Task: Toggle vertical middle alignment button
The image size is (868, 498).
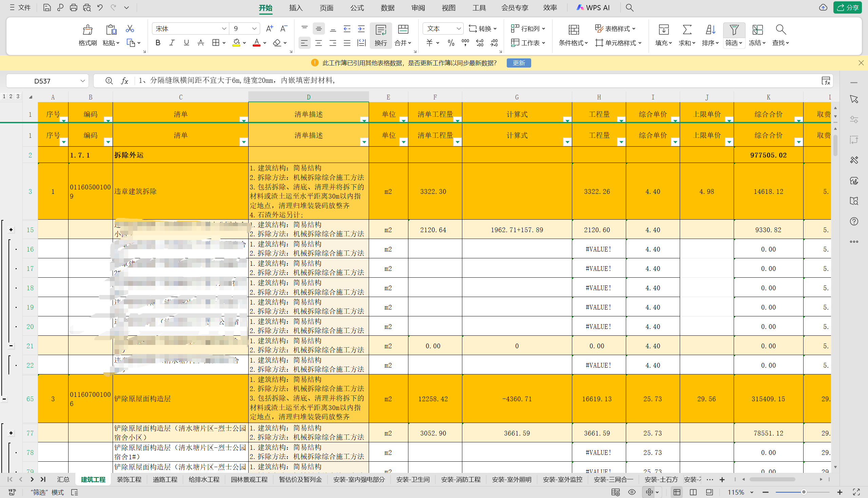Action: [319, 29]
